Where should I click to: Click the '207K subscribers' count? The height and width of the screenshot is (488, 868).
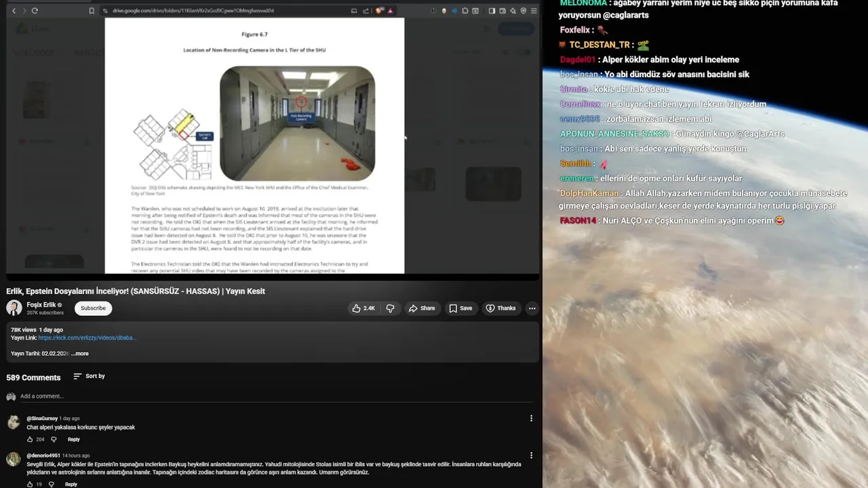[x=45, y=313]
